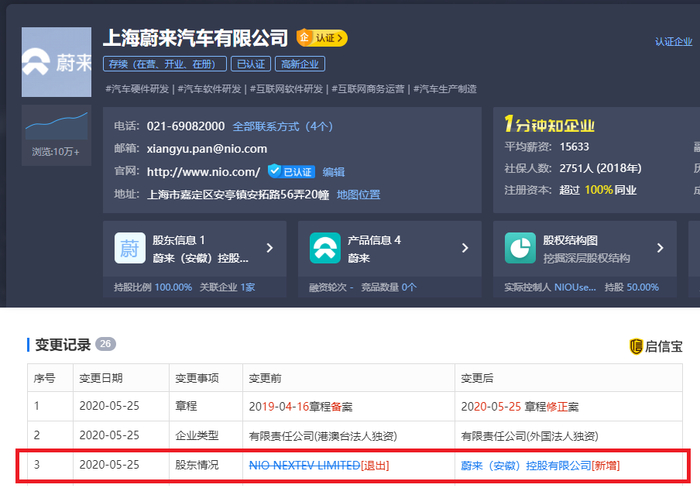Click the 启信宝 shield logo icon
This screenshot has height=499, width=700.
pyautogui.click(x=636, y=347)
